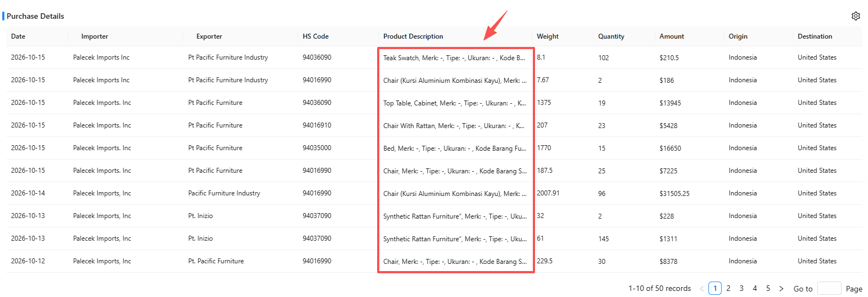The height and width of the screenshot is (297, 868).
Task: Click the Date column header
Action: [x=18, y=36]
